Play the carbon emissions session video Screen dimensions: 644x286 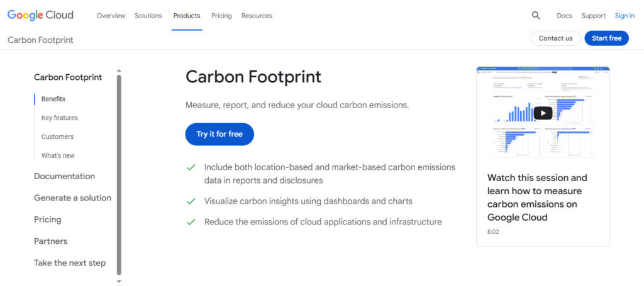point(543,113)
